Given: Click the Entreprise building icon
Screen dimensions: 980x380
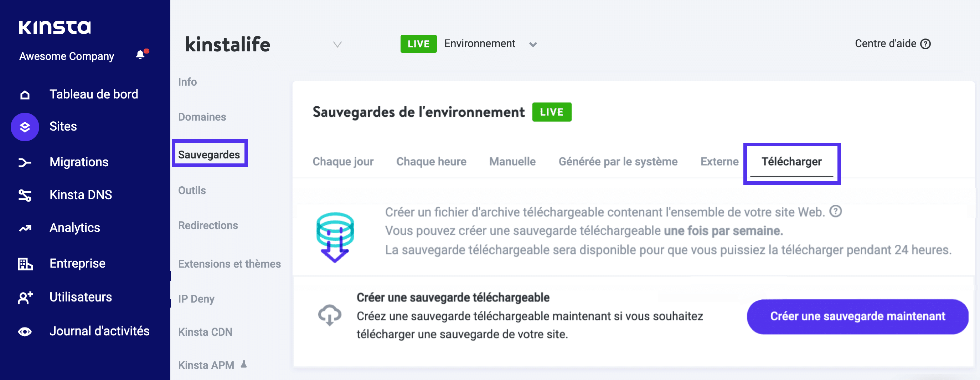Looking at the screenshot, I should [x=24, y=263].
